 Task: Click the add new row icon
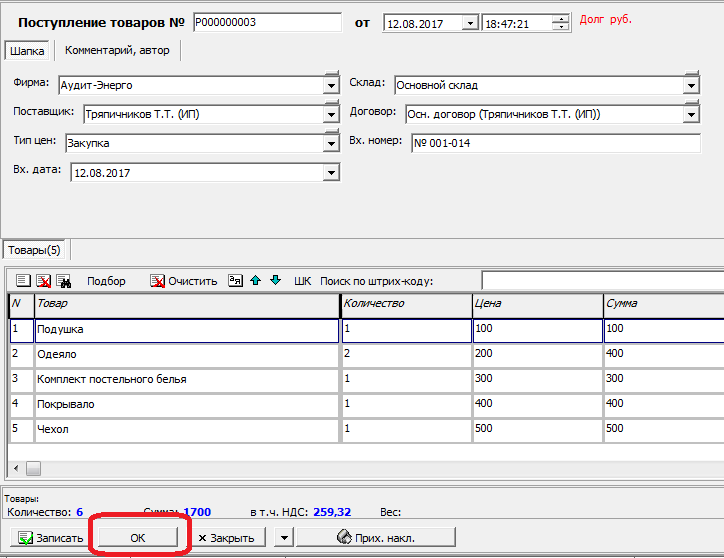(x=23, y=281)
